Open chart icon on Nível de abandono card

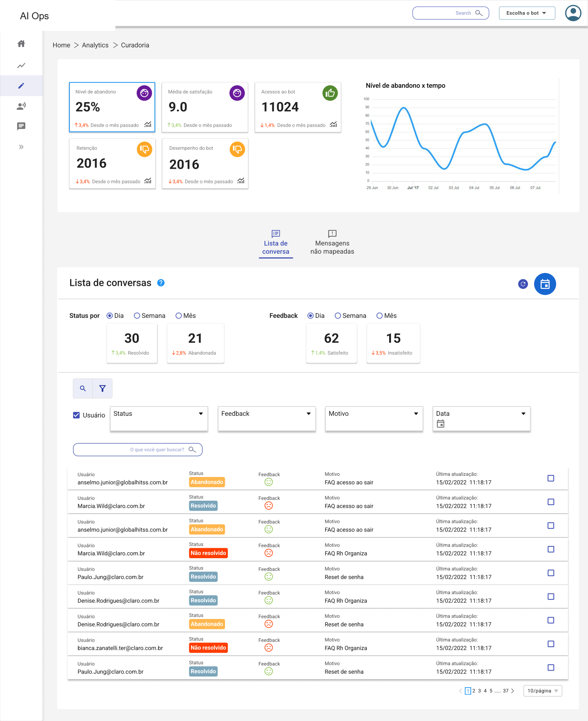(x=148, y=124)
